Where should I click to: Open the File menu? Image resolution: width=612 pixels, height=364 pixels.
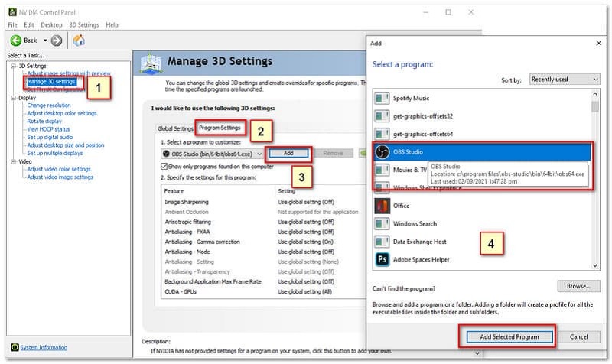(x=12, y=25)
